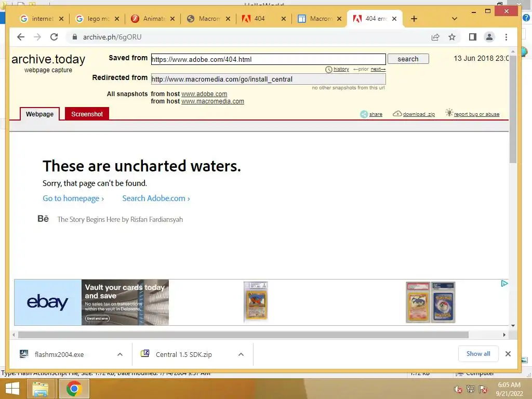
Task: Click the single Pokémon card ad image
Action: pyautogui.click(x=256, y=302)
